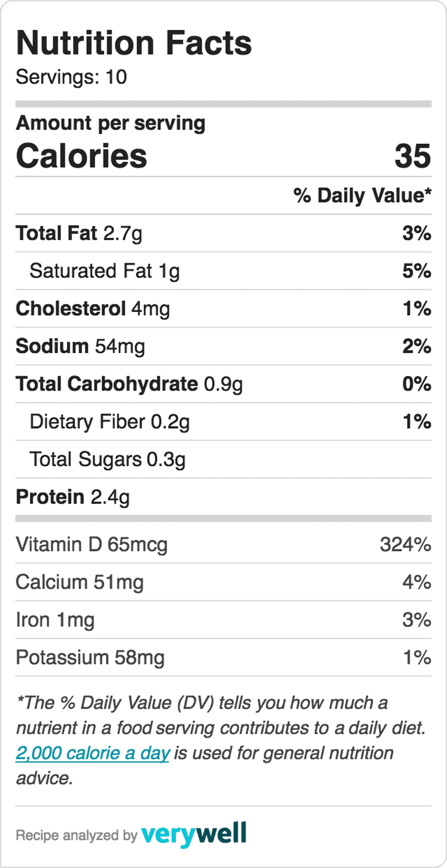Screen dimensions: 447x868
Task: Click the Potassium 58mg row
Action: point(223,657)
